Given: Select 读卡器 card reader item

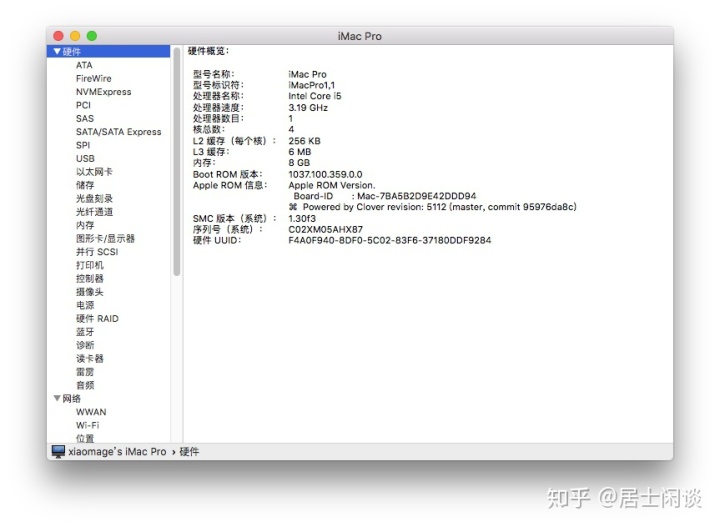Looking at the screenshot, I should (x=90, y=358).
